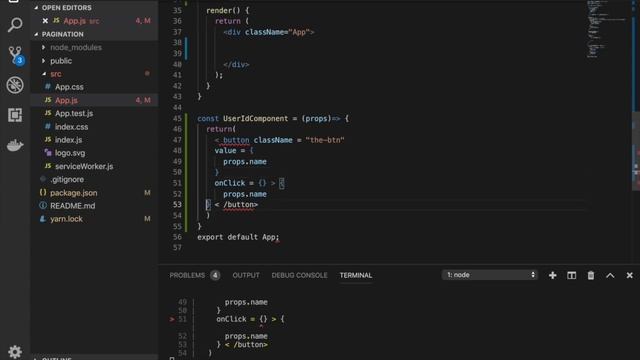The height and width of the screenshot is (360, 640).
Task: Switch to the Problems tab
Action: [187, 276]
